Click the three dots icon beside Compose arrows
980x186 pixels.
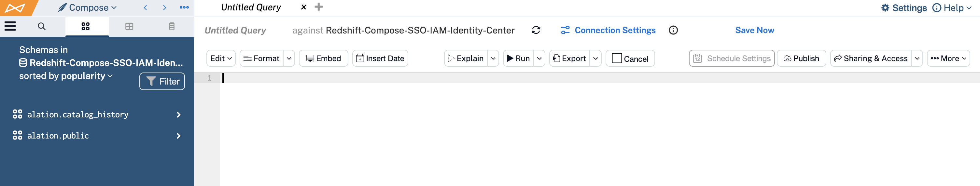click(x=184, y=7)
